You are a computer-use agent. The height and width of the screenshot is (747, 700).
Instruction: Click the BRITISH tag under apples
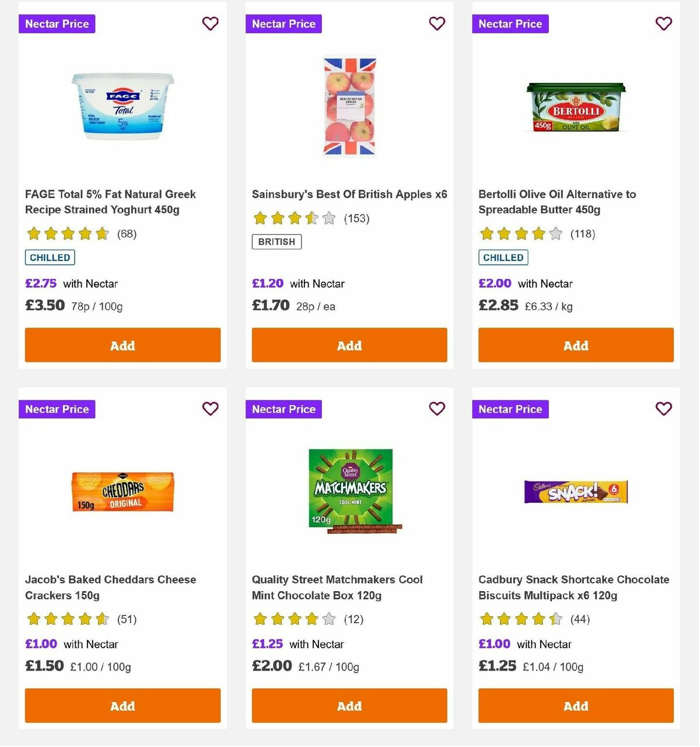[276, 241]
